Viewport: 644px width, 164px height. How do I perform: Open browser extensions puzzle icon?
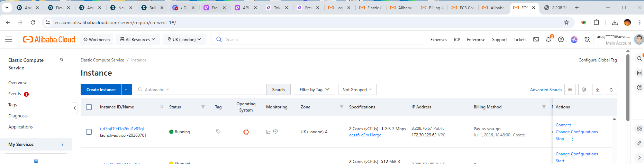point(596,22)
